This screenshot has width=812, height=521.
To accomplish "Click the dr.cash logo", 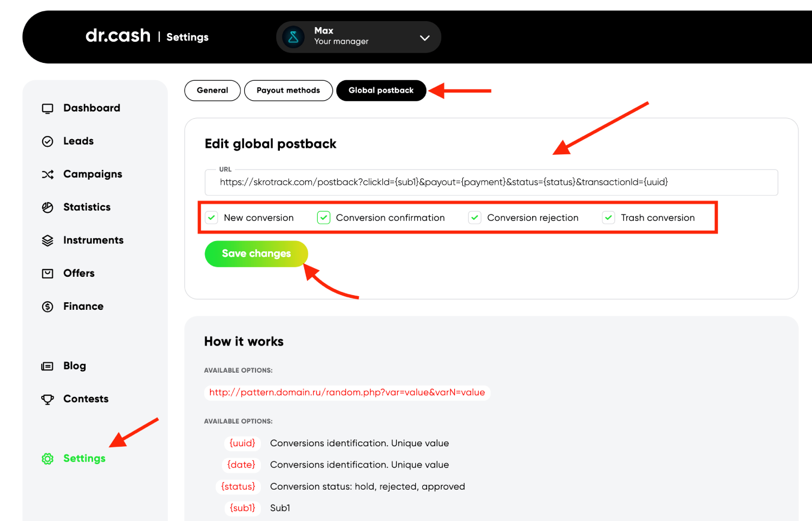I will click(118, 35).
